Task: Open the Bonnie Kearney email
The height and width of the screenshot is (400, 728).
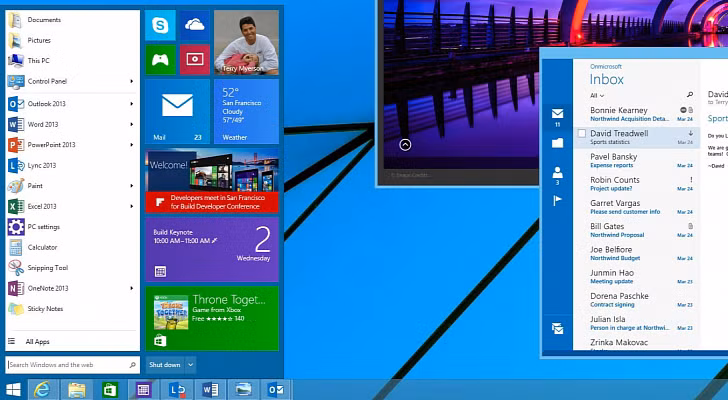Action: tap(637, 114)
